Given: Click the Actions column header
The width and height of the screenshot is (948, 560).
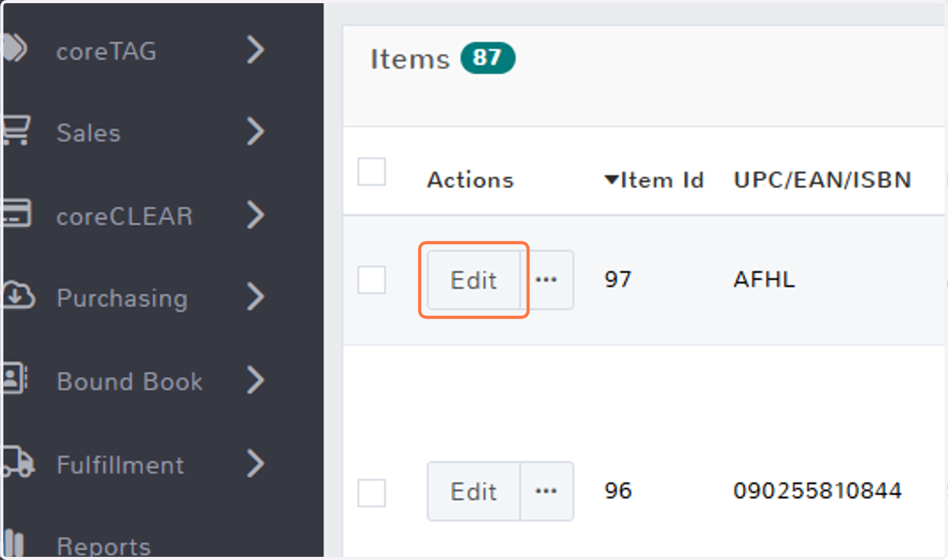Looking at the screenshot, I should [x=470, y=180].
